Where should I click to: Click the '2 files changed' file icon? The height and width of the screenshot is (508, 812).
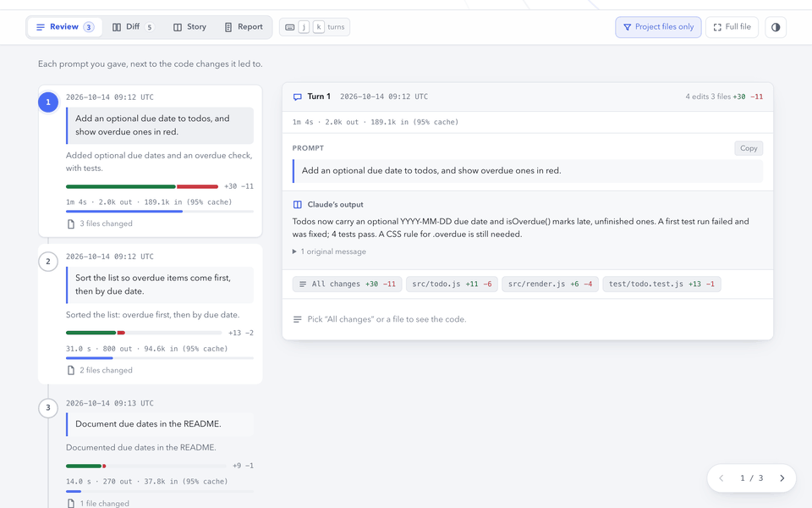[x=71, y=370]
